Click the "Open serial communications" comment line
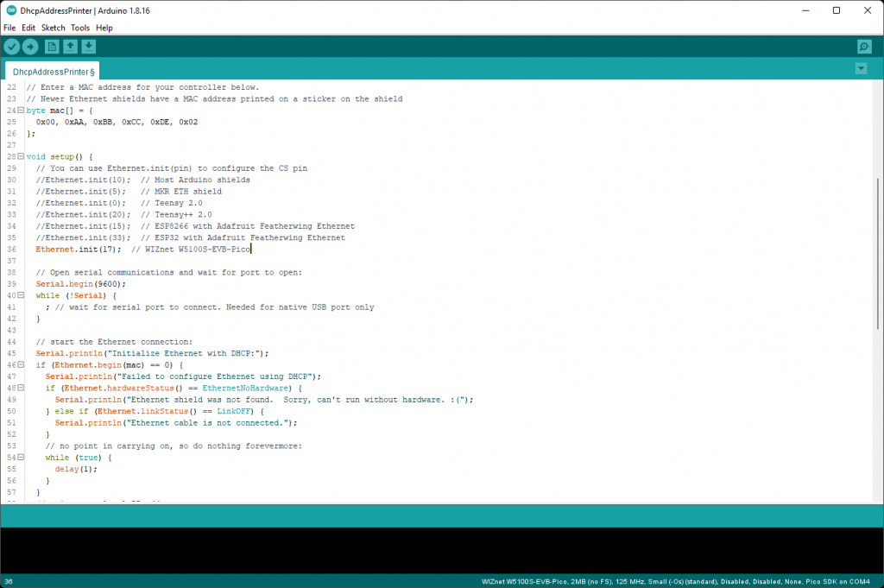This screenshot has width=884, height=588. click(168, 272)
